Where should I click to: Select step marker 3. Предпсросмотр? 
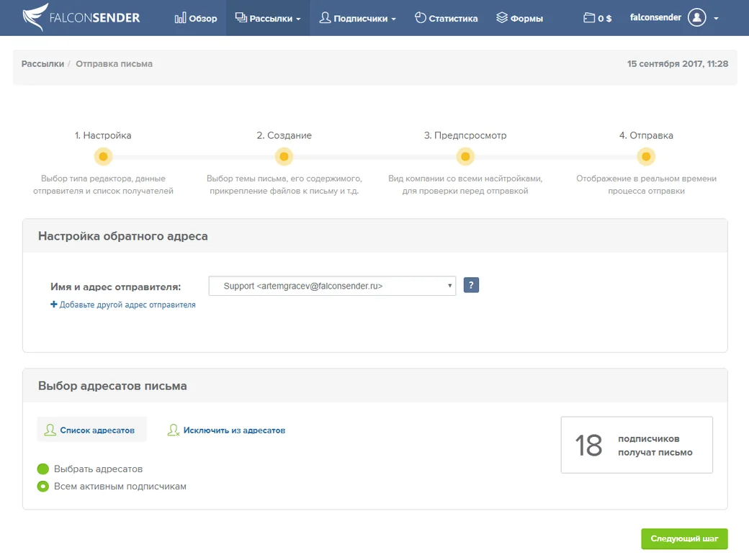(x=465, y=157)
